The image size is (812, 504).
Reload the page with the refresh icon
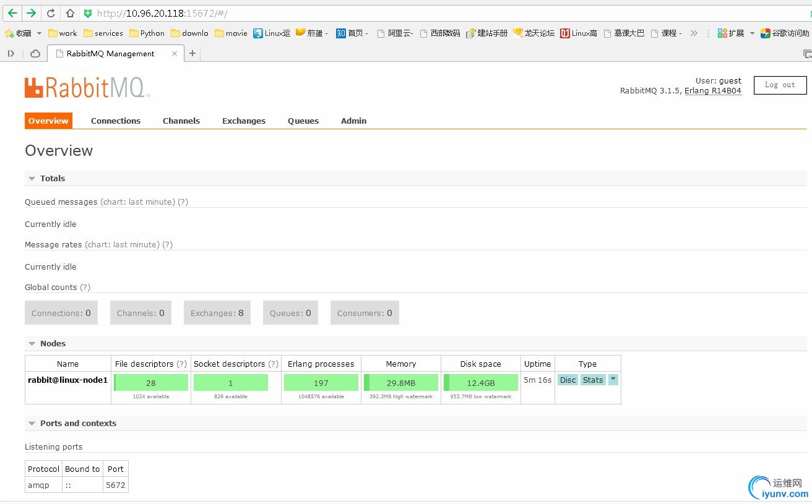click(x=51, y=13)
